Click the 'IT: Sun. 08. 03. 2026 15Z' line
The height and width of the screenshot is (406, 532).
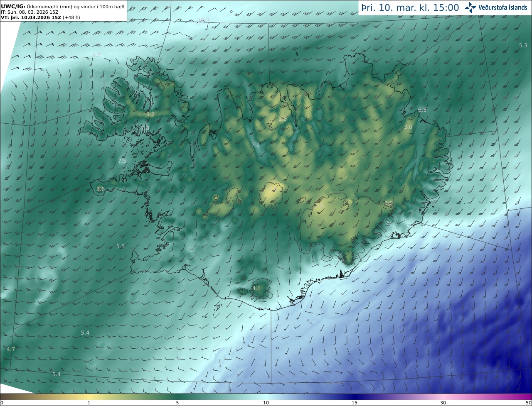pos(30,12)
